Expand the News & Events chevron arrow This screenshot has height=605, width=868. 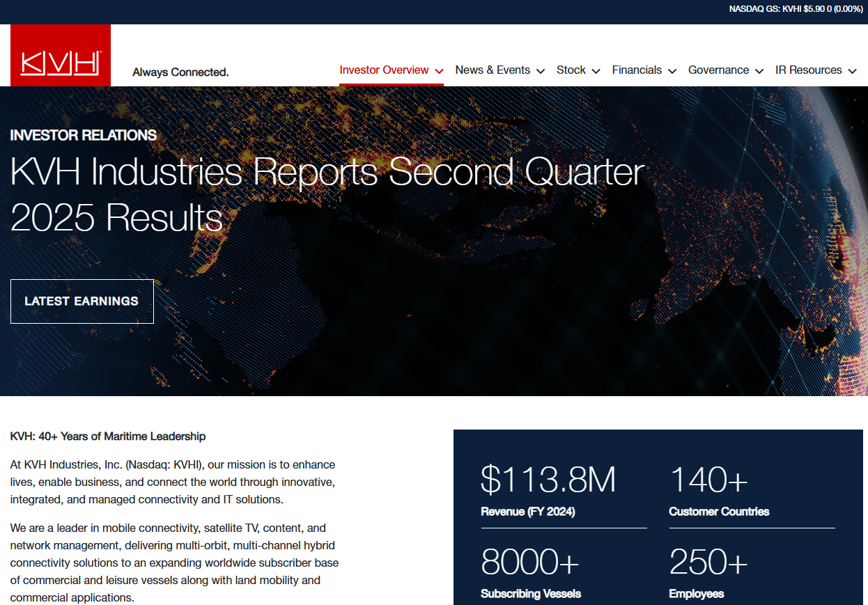(x=541, y=71)
